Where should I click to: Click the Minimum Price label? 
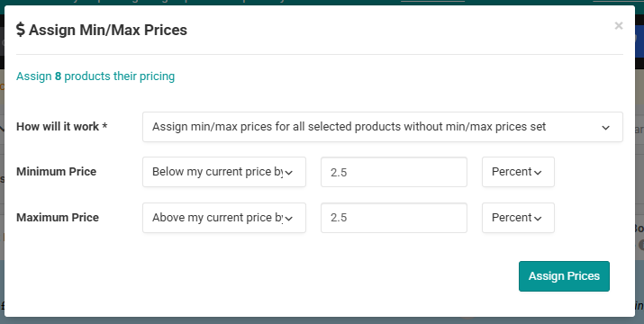click(x=56, y=172)
